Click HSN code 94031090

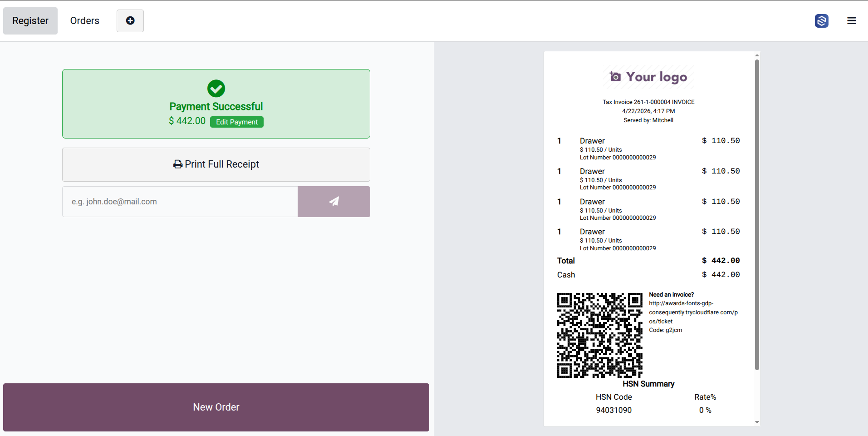tap(613, 410)
